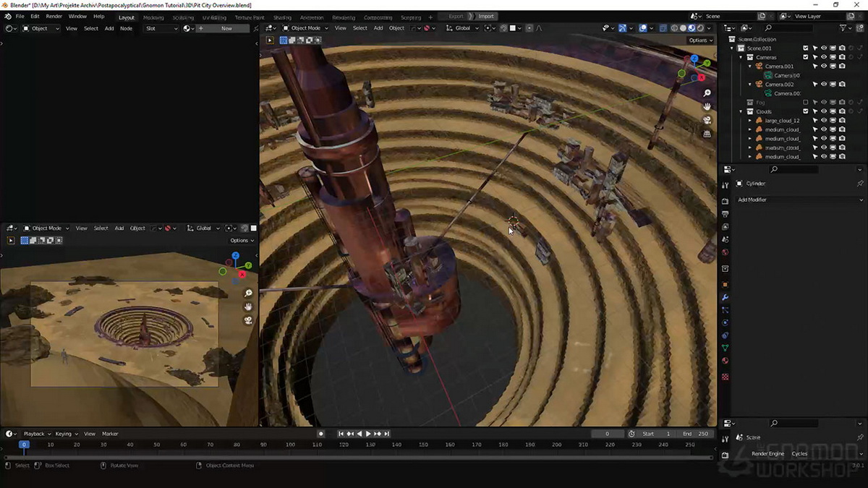Click the timeline playhead at frame 0

[x=24, y=445]
